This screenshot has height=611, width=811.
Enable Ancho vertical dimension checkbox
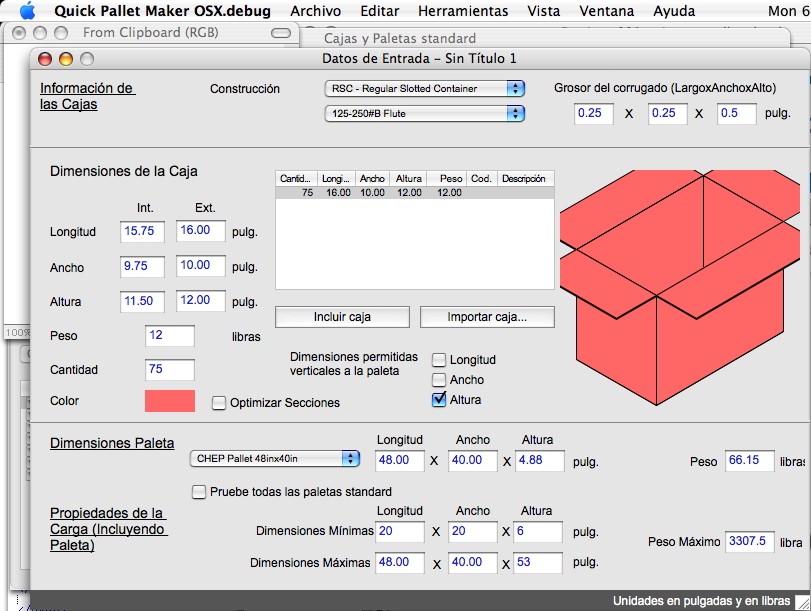(439, 380)
